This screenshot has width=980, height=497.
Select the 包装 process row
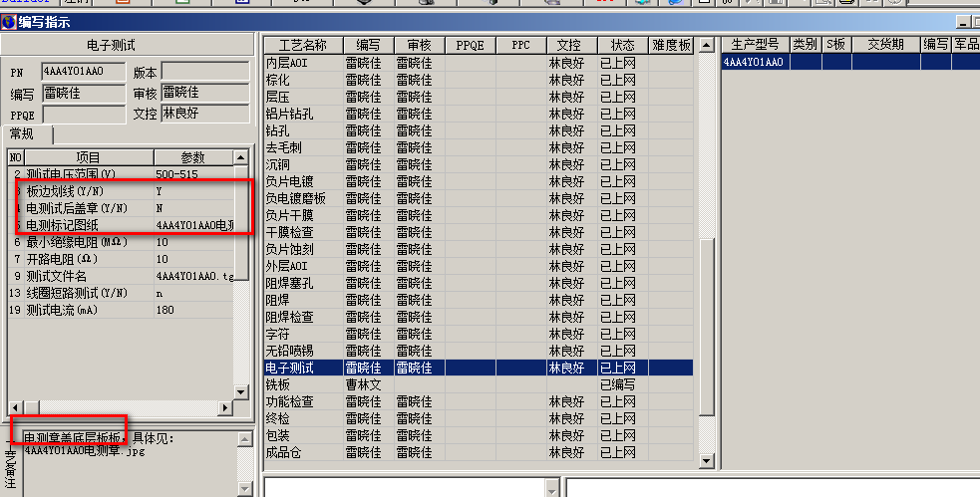(x=479, y=435)
